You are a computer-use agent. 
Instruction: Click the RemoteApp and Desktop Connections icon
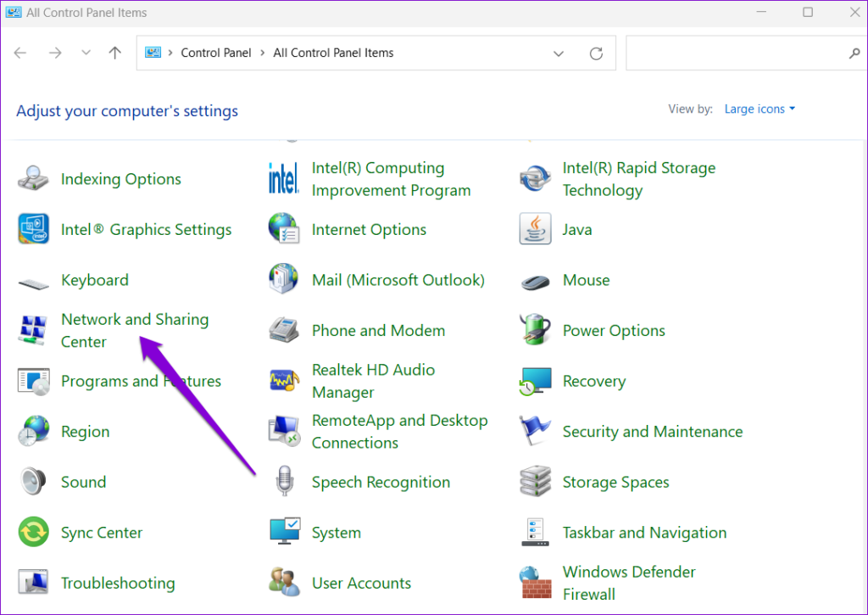pos(283,431)
